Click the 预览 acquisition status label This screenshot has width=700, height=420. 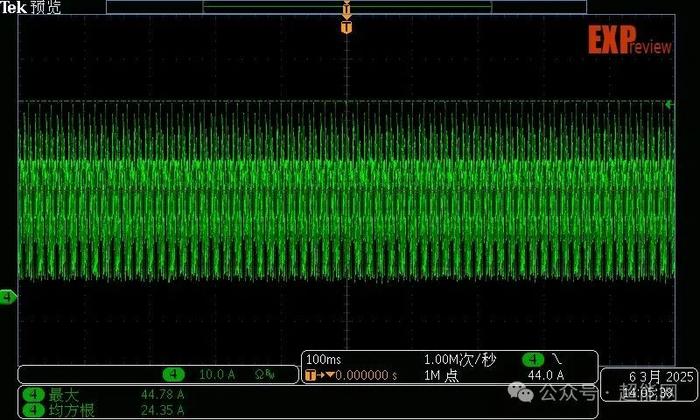[46, 7]
